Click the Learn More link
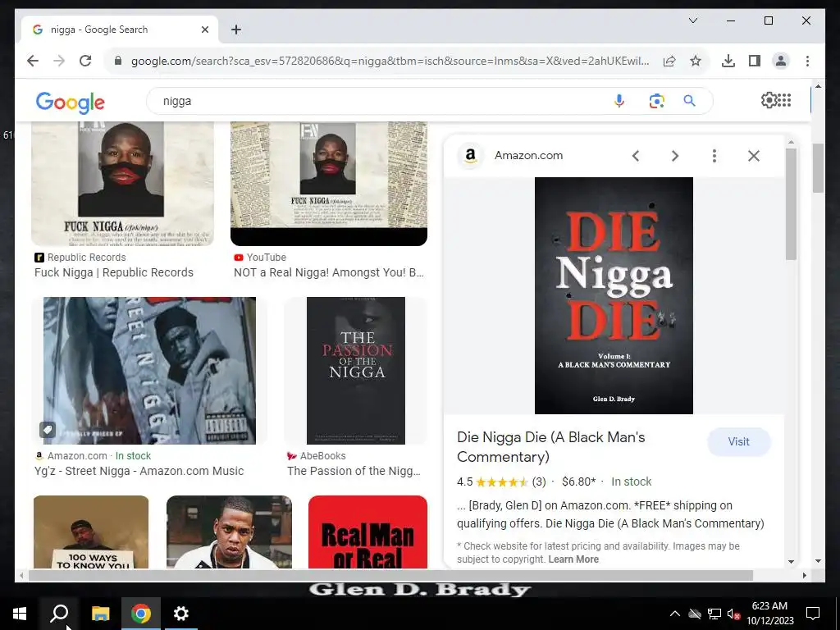Viewport: 840px width, 630px height. tap(573, 559)
